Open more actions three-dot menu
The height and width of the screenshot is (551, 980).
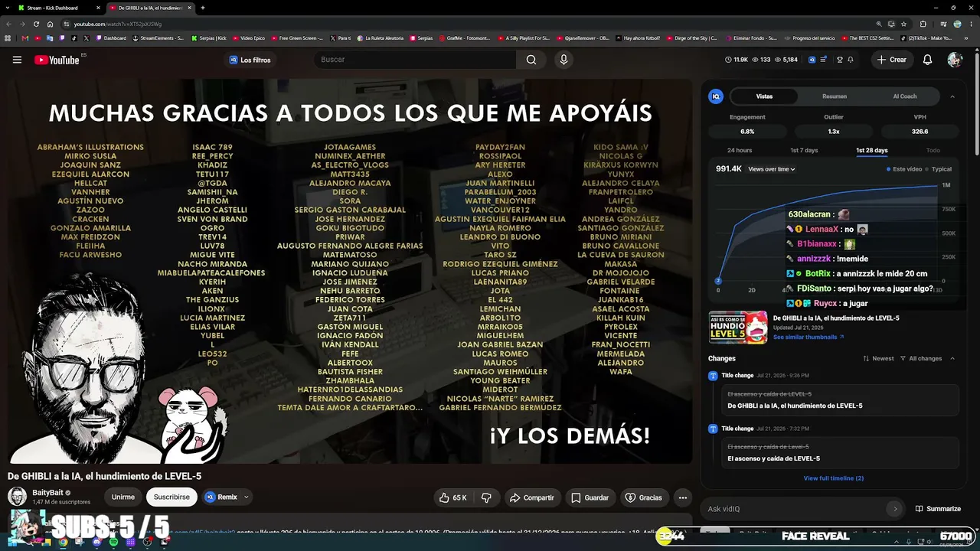(682, 497)
